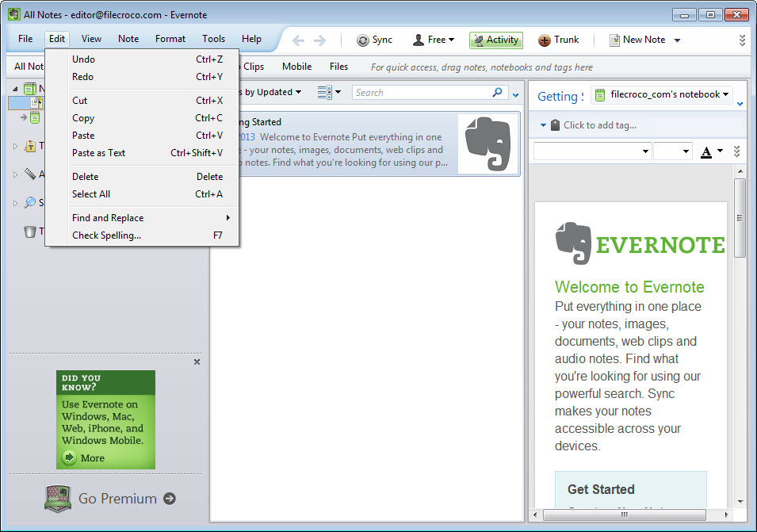The height and width of the screenshot is (532, 757).
Task: Open the filecroco_com's notebook dropdown
Action: tap(661, 94)
